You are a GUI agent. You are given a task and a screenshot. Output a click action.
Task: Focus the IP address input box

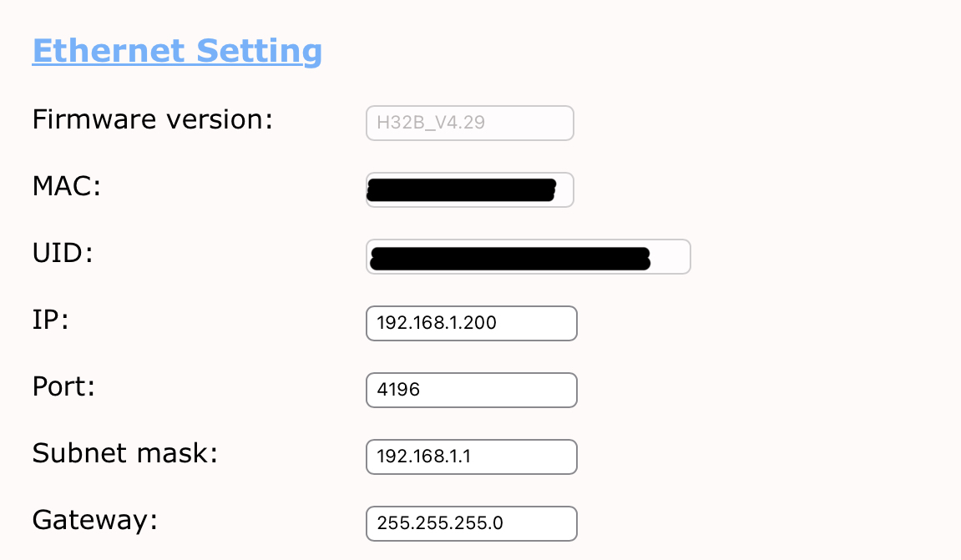[x=471, y=323]
